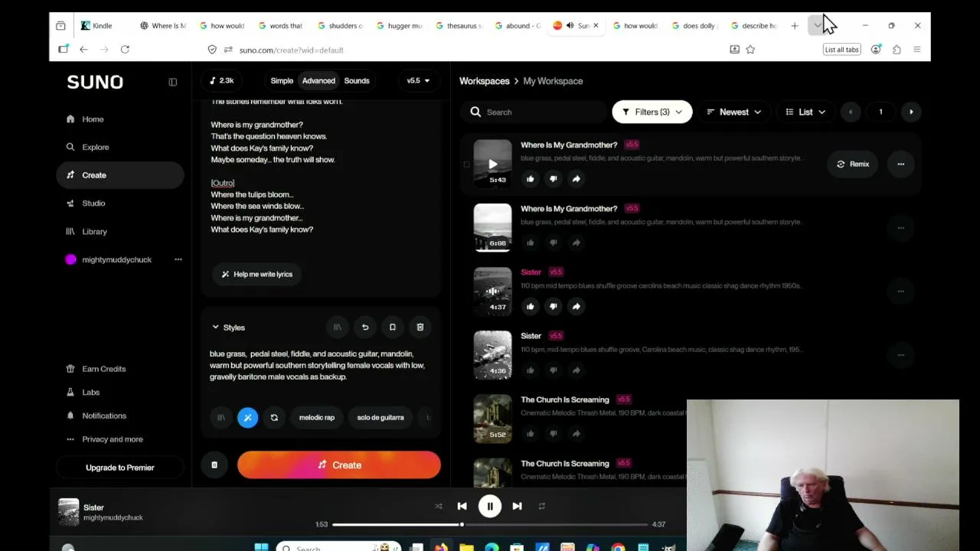Share the first Where Is My Grandmother? track
Screen dimensions: 980x551
click(x=576, y=179)
